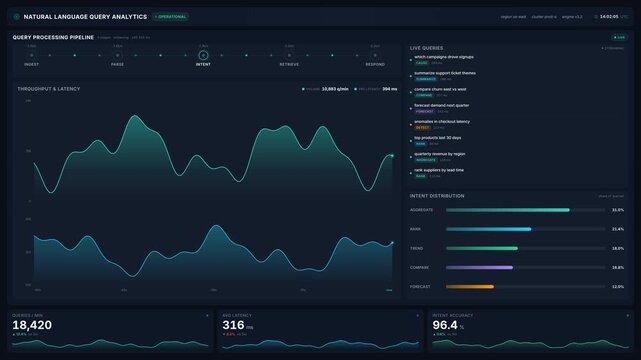Open query 'anomalies in checkout latency'
This screenshot has height=360, width=641.
click(x=442, y=121)
